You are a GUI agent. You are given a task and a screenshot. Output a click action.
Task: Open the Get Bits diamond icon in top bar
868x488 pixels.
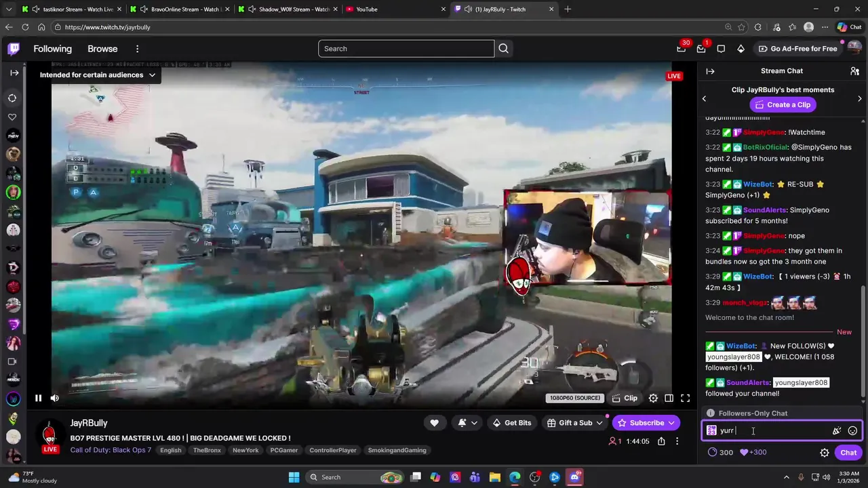pyautogui.click(x=741, y=49)
